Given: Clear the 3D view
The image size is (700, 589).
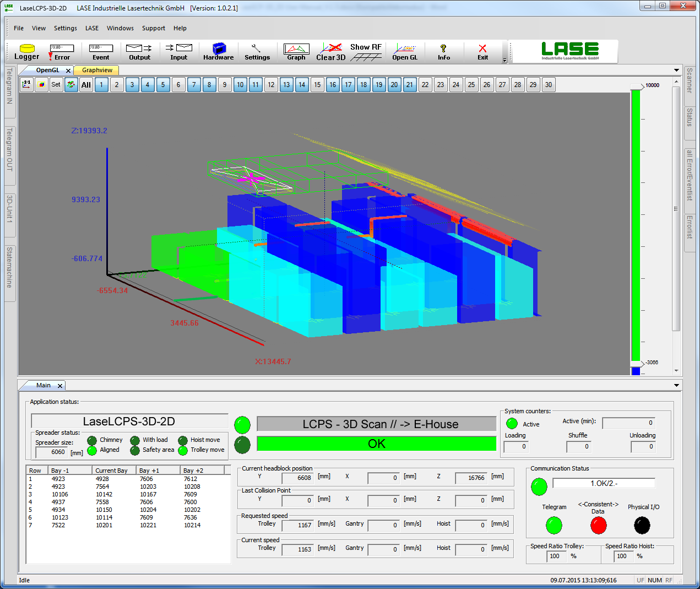Looking at the screenshot, I should [331, 52].
